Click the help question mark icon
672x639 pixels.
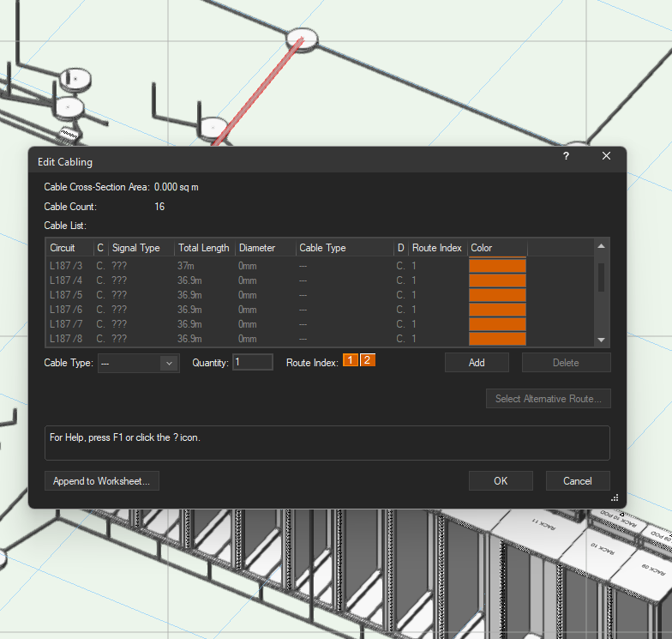[x=566, y=156]
